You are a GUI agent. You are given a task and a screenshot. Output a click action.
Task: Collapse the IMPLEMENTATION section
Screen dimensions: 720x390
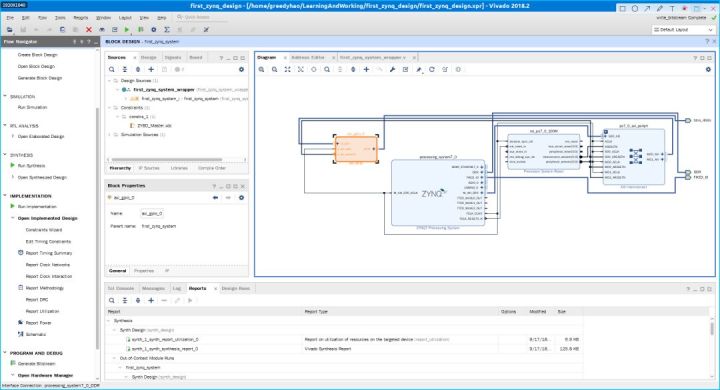tap(5, 196)
